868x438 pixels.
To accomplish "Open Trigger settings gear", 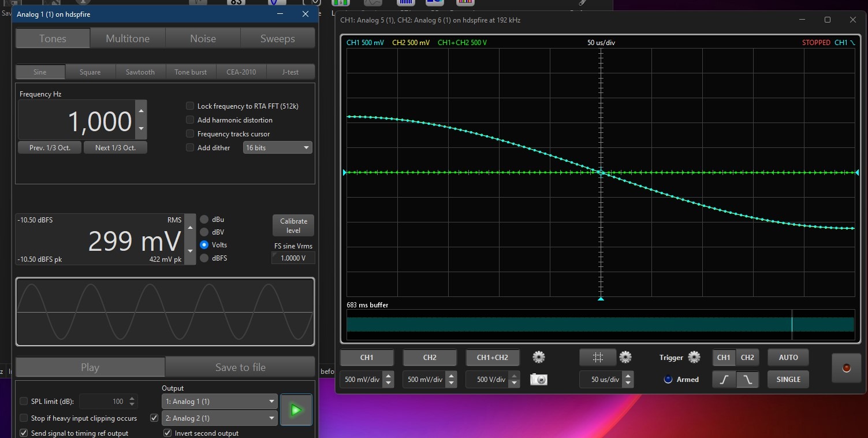I will [694, 357].
